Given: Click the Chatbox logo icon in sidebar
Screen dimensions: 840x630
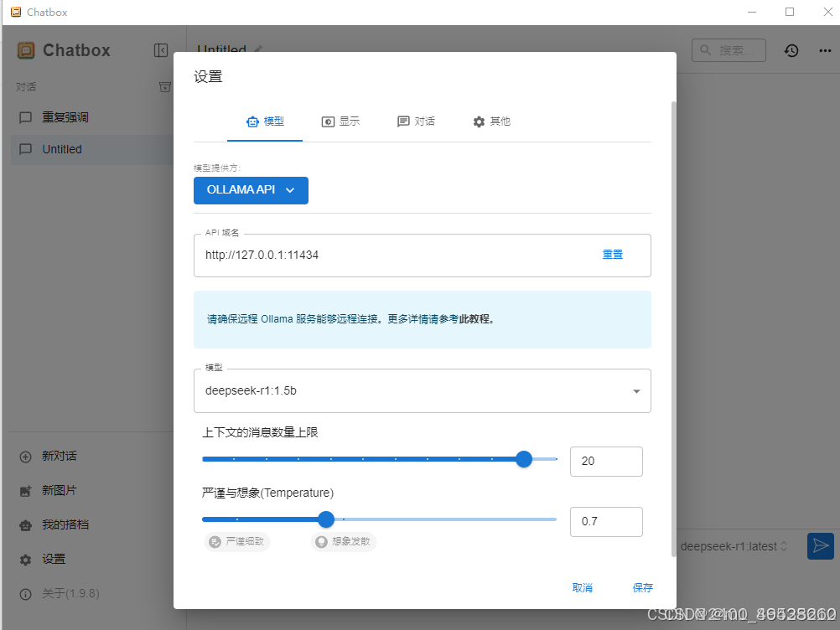Looking at the screenshot, I should coord(26,50).
